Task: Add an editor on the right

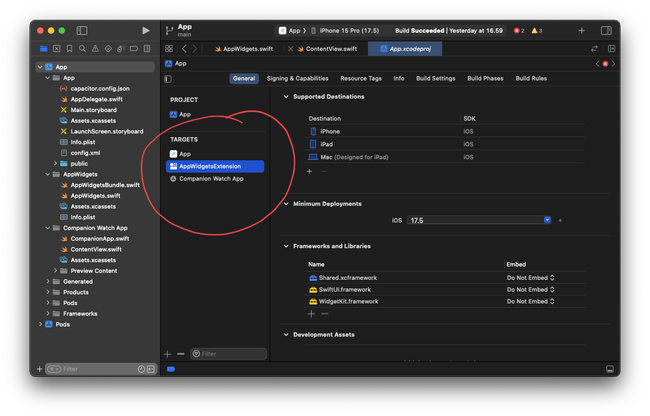Action: 611,49
